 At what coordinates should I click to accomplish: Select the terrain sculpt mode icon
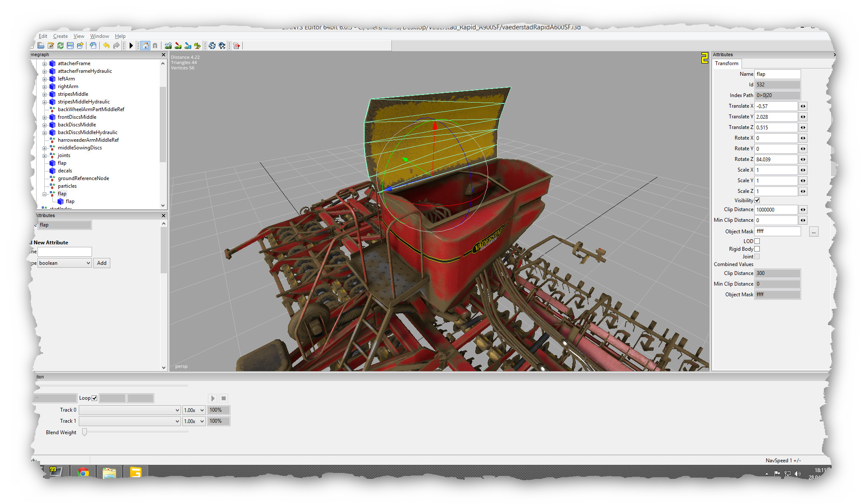168,46
